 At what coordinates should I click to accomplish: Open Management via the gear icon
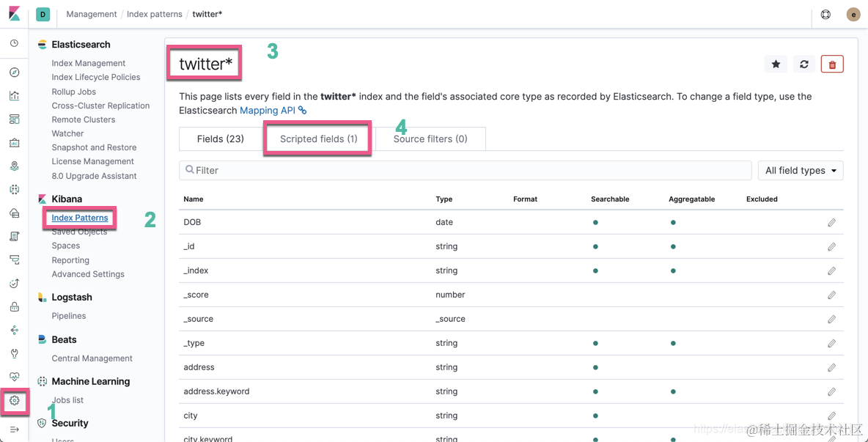point(15,400)
